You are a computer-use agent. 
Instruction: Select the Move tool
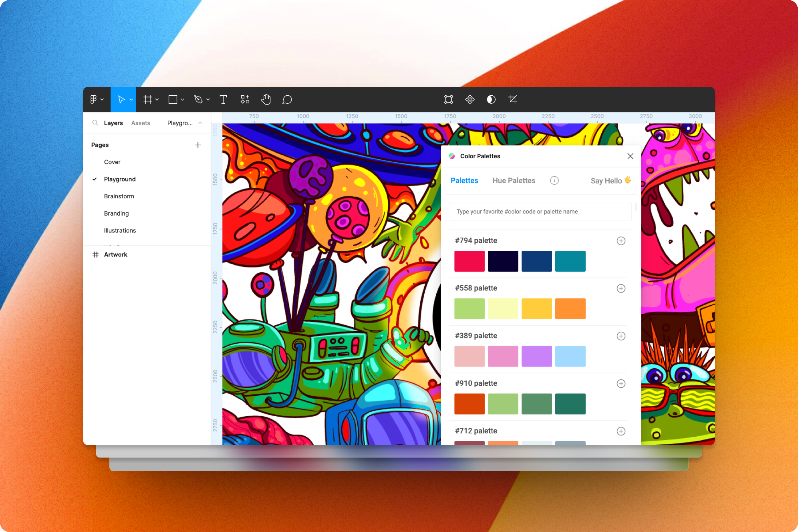pos(123,99)
